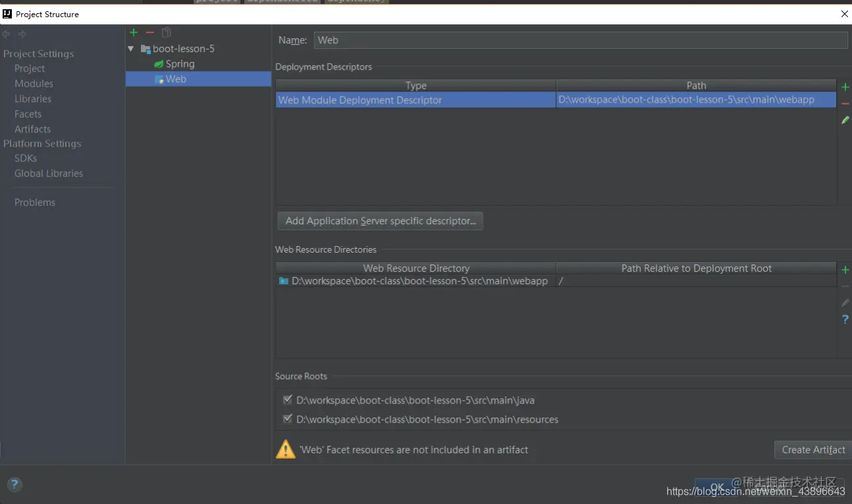
Task: Open the SDKs settings page
Action: pyautogui.click(x=26, y=158)
